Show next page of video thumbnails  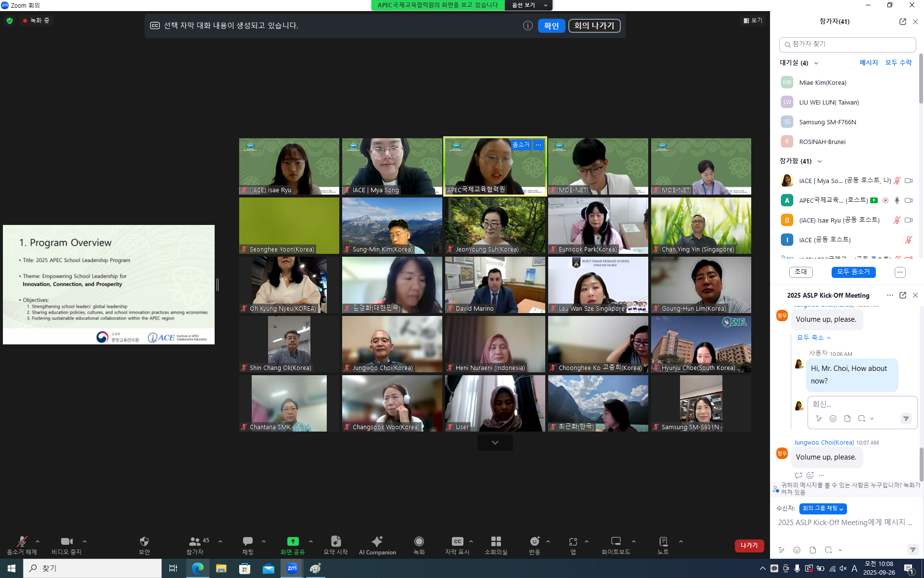click(495, 442)
